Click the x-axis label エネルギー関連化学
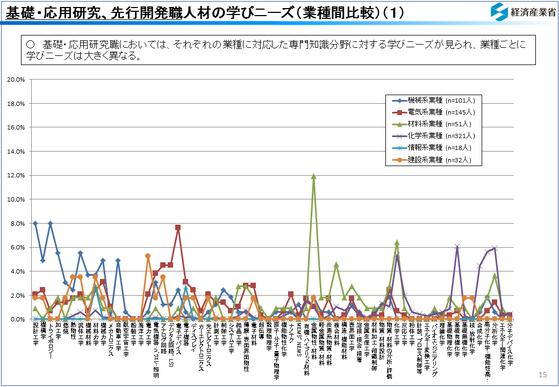Viewport: 559px width, 387px height. (502, 346)
